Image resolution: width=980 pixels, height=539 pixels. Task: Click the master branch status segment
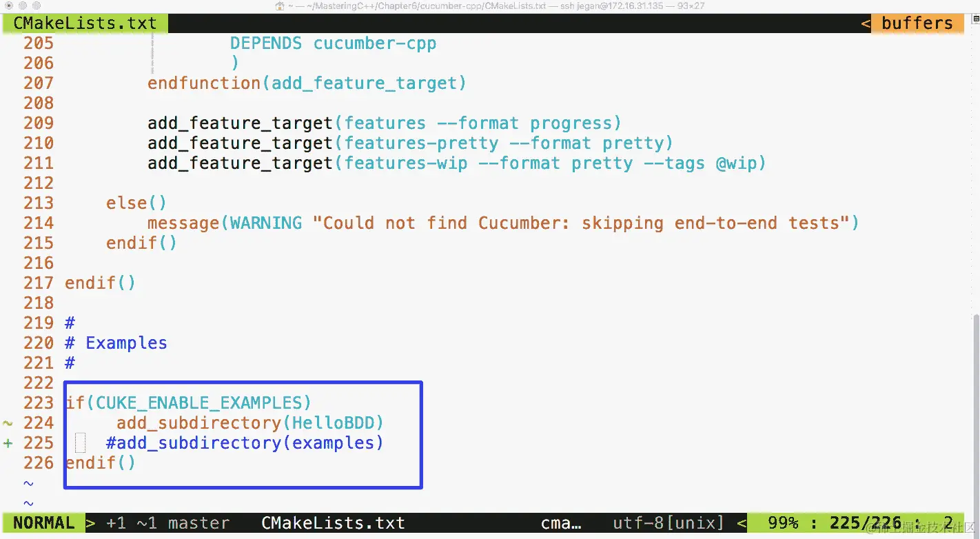tap(198, 523)
